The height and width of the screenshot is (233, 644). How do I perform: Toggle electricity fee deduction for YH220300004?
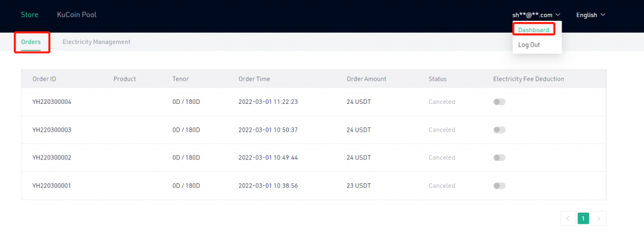(499, 102)
